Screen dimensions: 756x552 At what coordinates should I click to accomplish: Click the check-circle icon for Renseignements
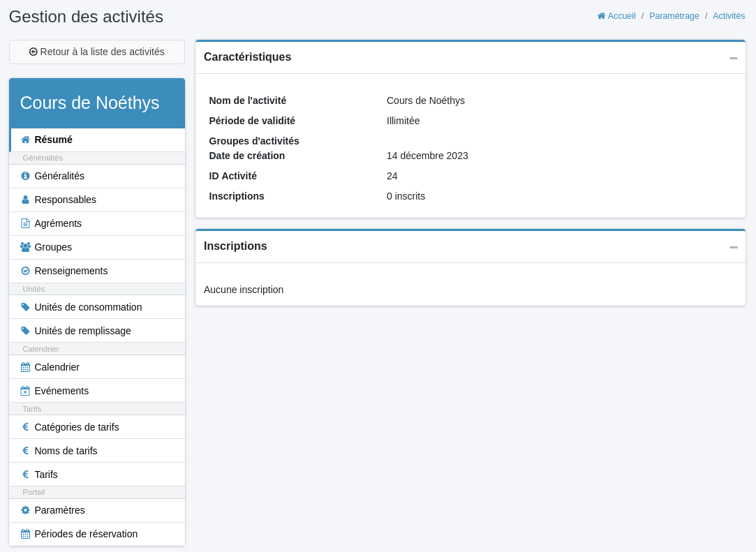pyautogui.click(x=25, y=271)
